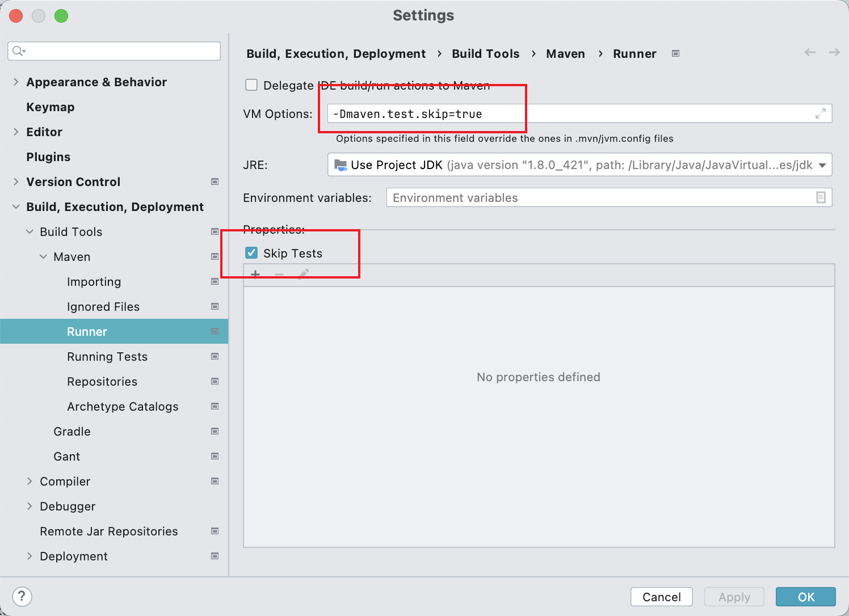Open the Repositories settings page
Screen dimensions: 849x616
pyautogui.click(x=102, y=382)
